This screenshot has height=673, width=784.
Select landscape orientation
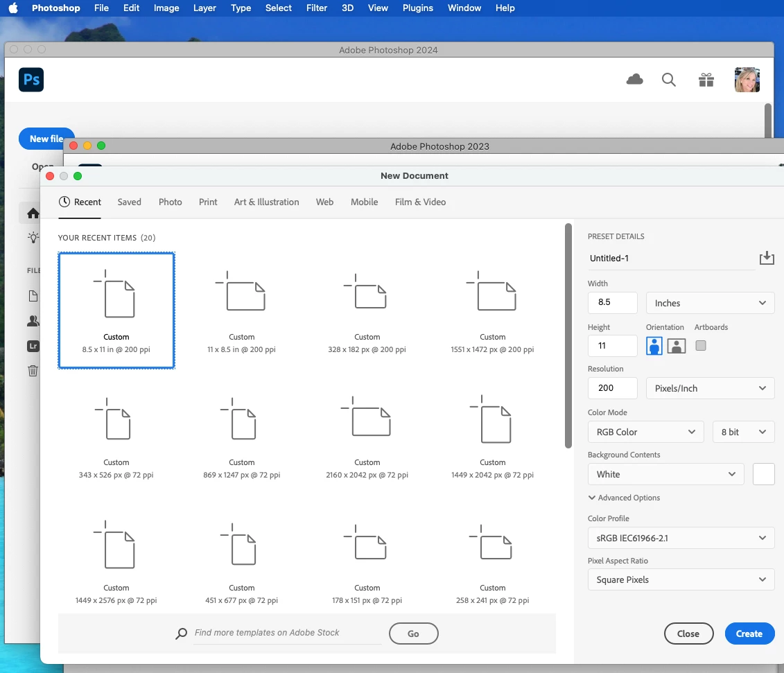pyautogui.click(x=676, y=346)
